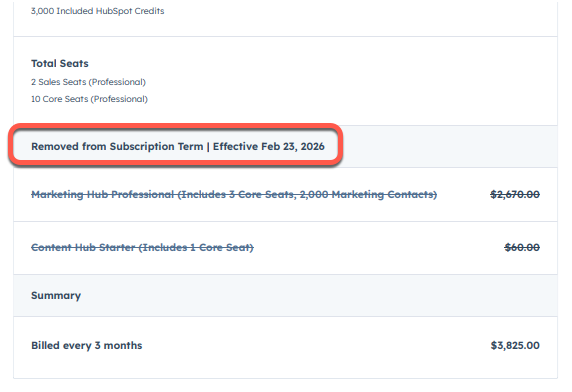
Task: Click the Removed from Subscription Term heading
Action: 178,146
